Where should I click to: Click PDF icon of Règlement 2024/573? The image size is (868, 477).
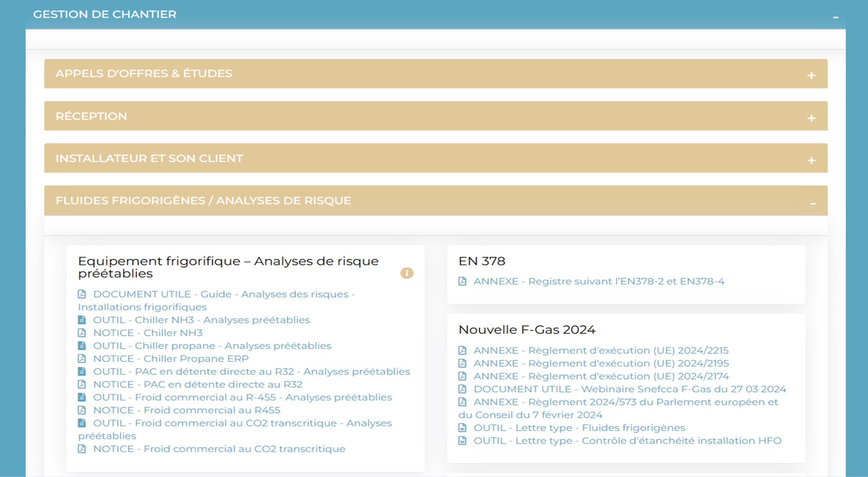(x=462, y=402)
